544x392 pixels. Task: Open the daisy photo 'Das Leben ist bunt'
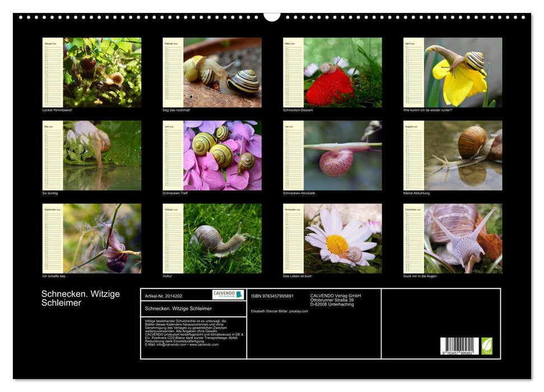(342, 239)
